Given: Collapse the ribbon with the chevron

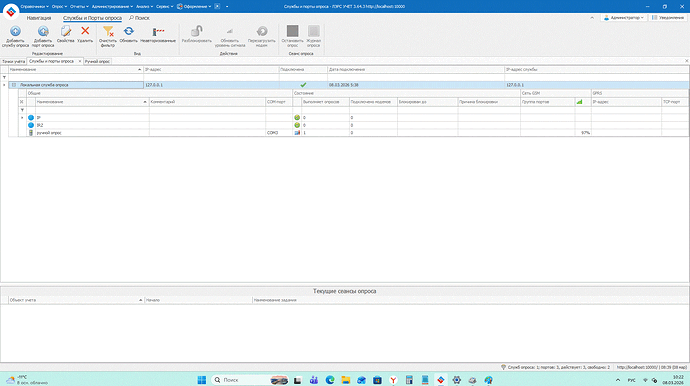Looking at the screenshot, I should (592, 18).
